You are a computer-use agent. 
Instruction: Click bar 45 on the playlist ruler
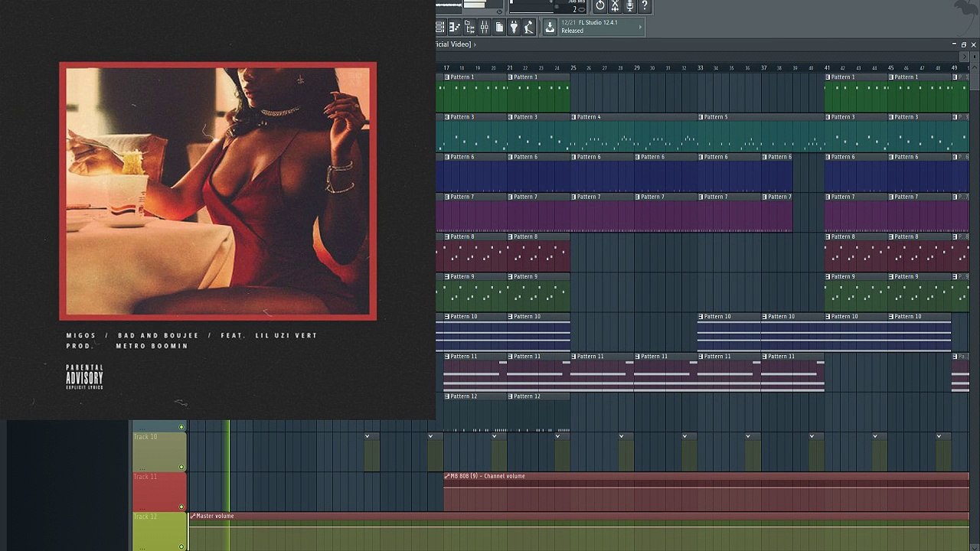click(890, 68)
